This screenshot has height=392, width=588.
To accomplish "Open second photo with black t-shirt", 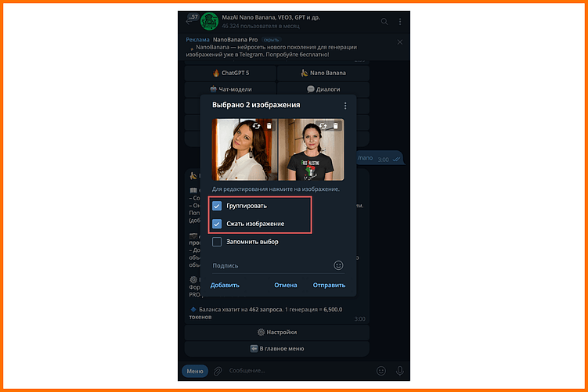I will 312,150.
